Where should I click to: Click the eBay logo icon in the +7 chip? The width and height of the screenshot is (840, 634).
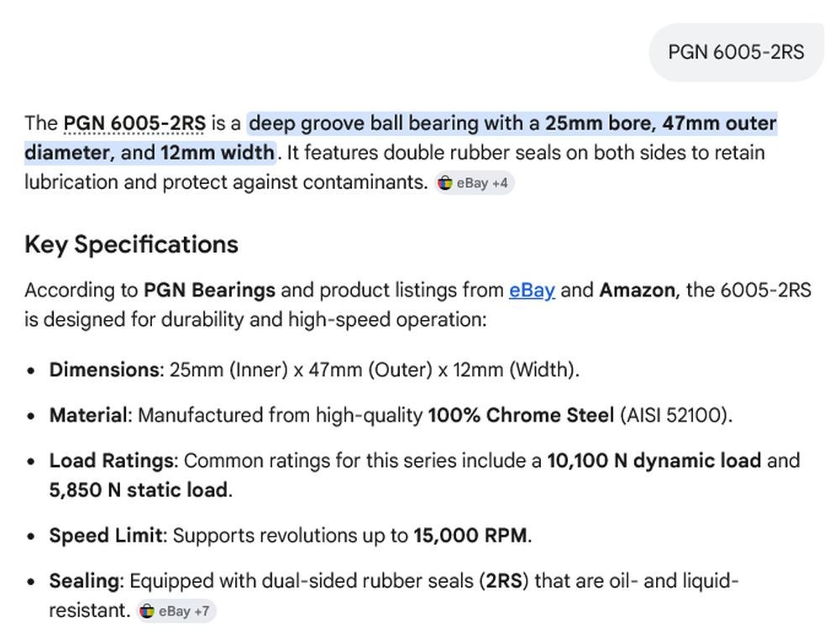(x=147, y=611)
